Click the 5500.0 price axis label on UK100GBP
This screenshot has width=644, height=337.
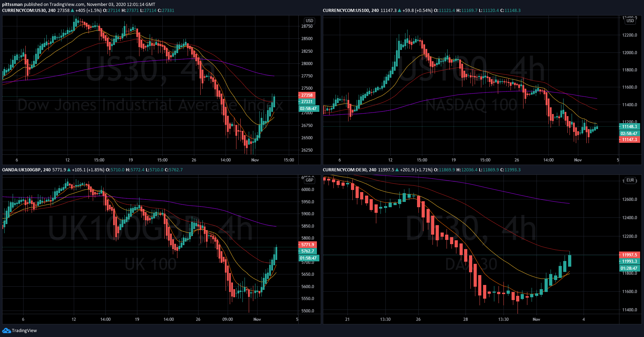(x=308, y=311)
